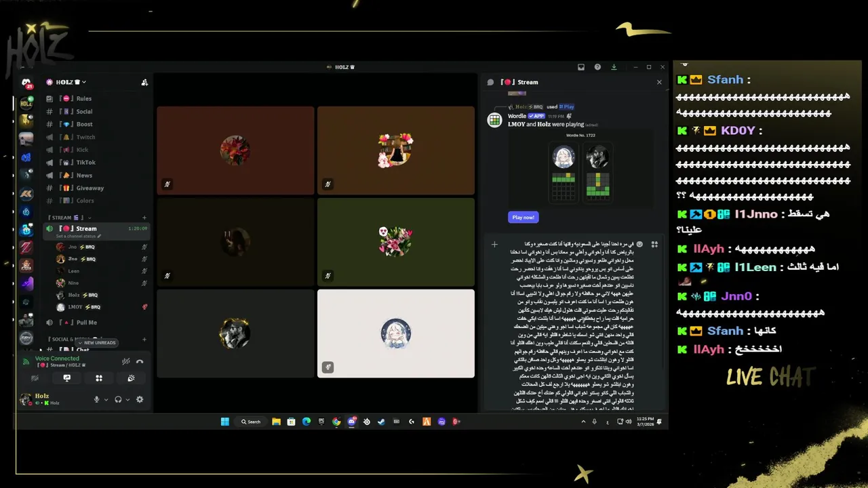Open the Social channel

96,111
